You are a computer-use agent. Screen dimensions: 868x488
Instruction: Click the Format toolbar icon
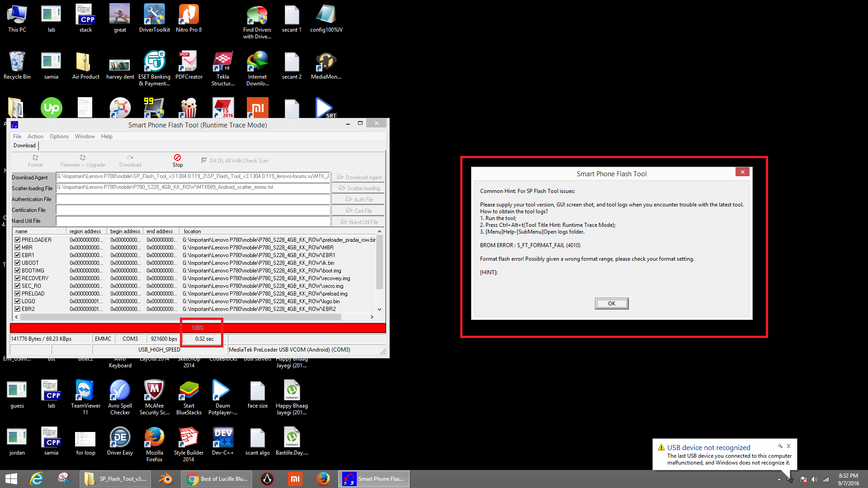[x=35, y=161]
